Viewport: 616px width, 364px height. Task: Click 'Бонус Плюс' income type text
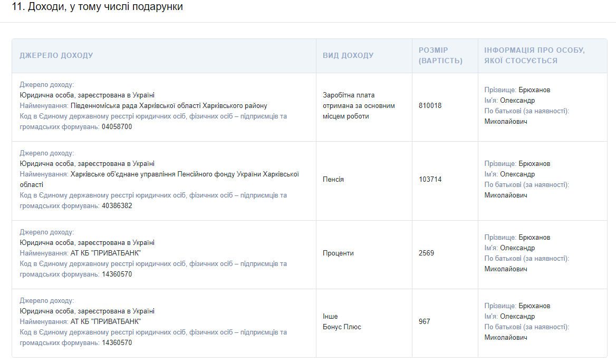pyautogui.click(x=342, y=327)
